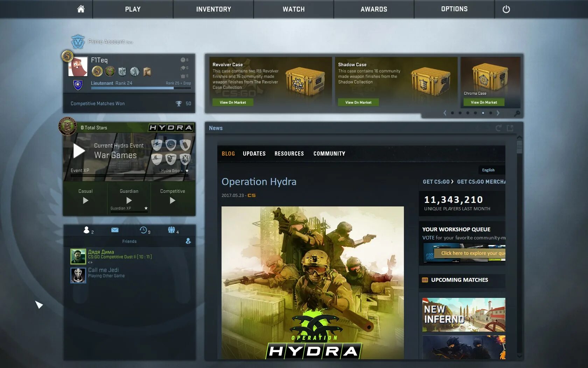Select friend Дядя Дима
The height and width of the screenshot is (368, 588).
coord(129,257)
